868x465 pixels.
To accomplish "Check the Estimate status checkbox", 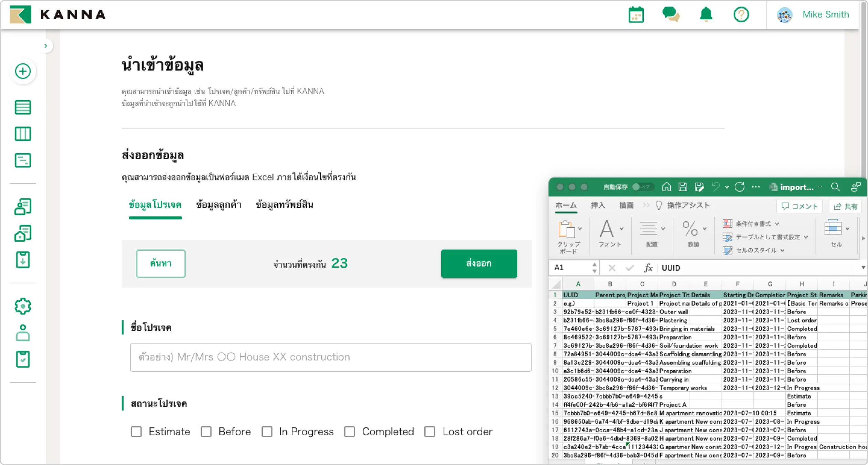I will [x=136, y=432].
